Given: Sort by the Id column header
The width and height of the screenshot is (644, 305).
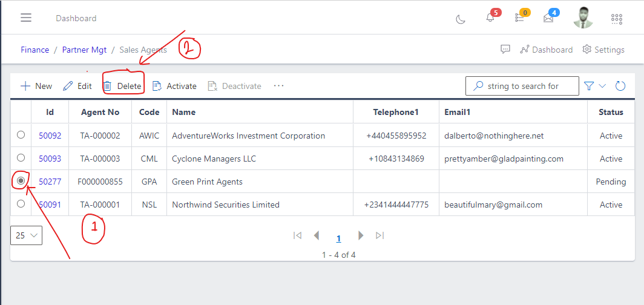Looking at the screenshot, I should coord(50,112).
